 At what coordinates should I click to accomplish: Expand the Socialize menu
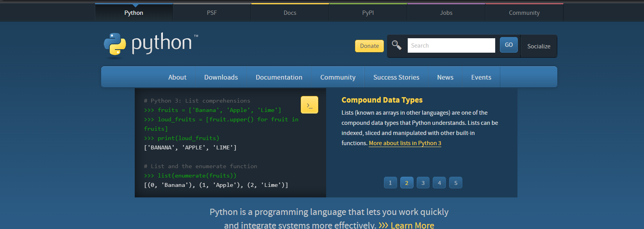click(x=539, y=46)
